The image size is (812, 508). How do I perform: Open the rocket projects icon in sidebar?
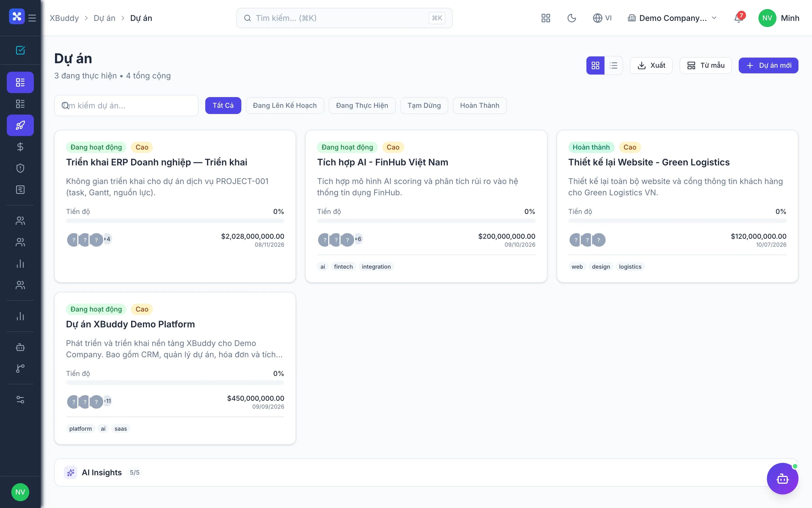click(20, 125)
